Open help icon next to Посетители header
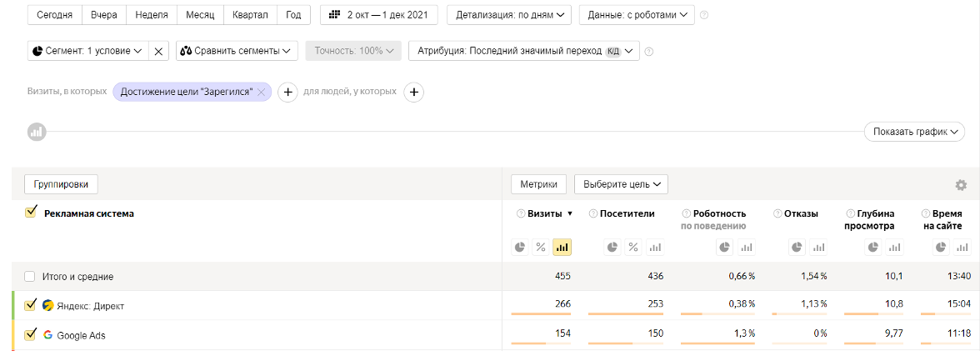The width and height of the screenshot is (980, 356). click(x=592, y=214)
